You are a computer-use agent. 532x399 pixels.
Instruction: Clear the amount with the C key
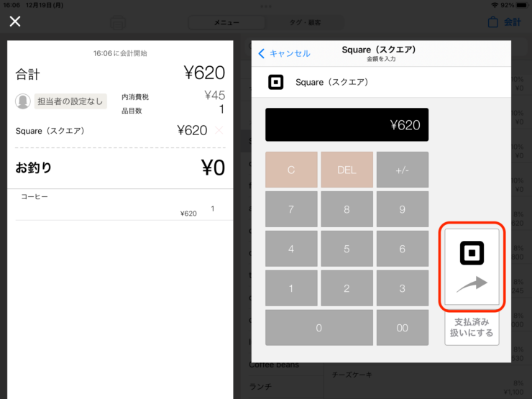point(291,170)
